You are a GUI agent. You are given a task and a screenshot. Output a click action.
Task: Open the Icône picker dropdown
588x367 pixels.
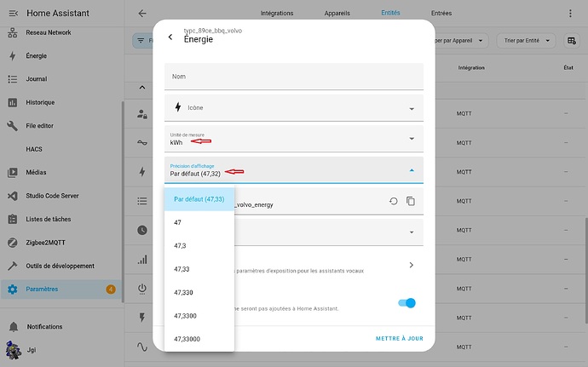[294, 108]
